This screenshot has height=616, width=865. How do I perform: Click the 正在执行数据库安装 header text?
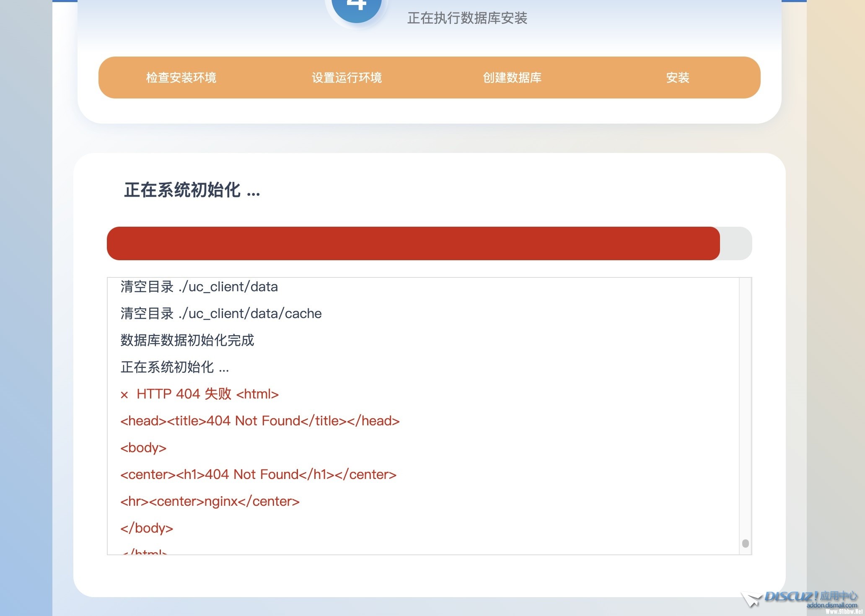[x=467, y=18]
